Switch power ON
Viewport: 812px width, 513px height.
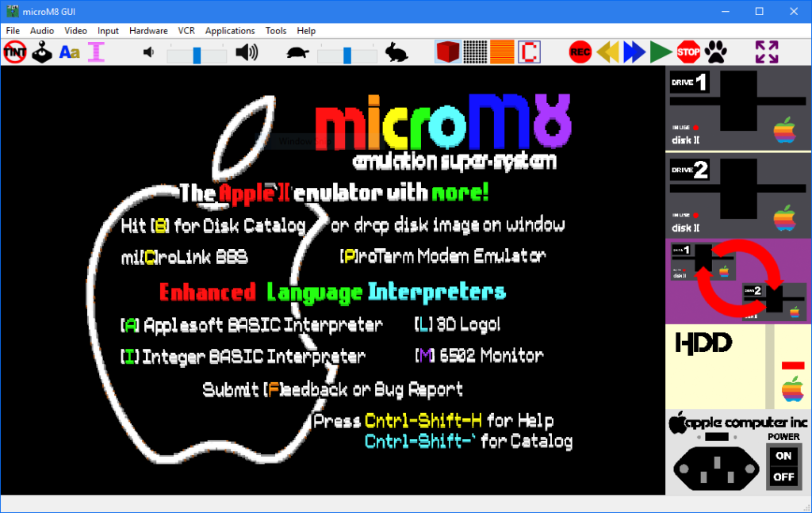(x=783, y=456)
